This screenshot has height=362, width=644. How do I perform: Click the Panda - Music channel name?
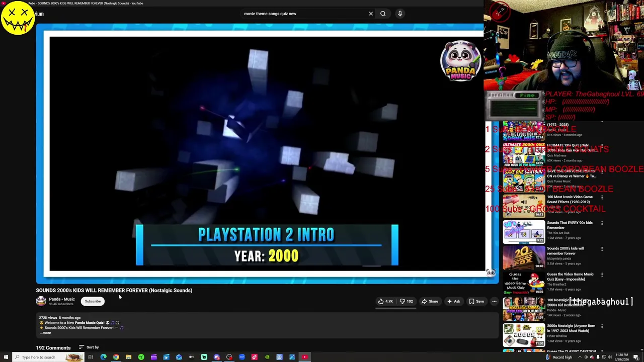coord(62,299)
